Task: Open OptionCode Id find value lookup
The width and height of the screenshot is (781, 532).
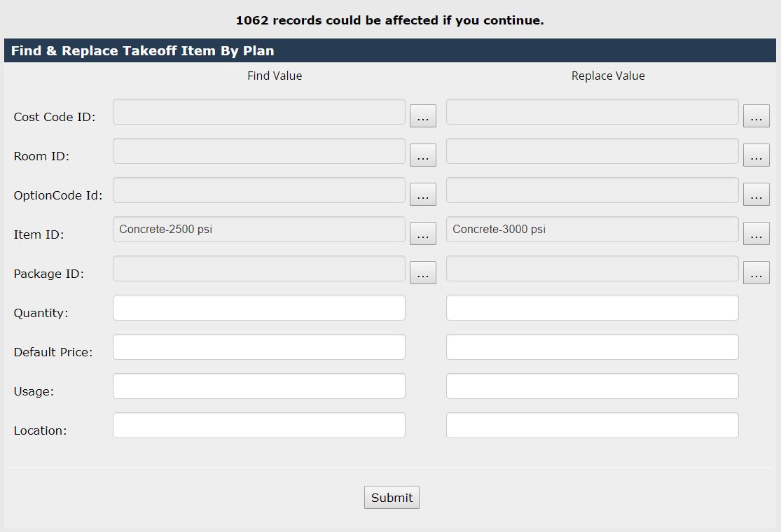Action: tap(422, 195)
